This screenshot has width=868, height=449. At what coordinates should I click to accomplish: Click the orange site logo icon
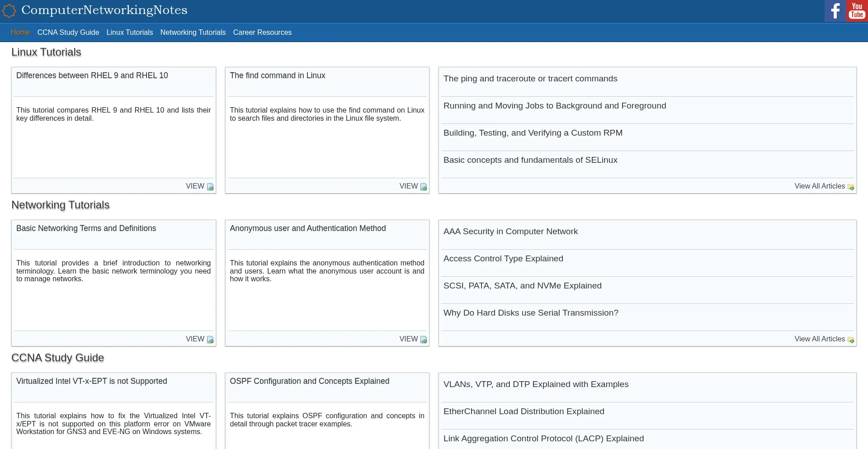9,11
